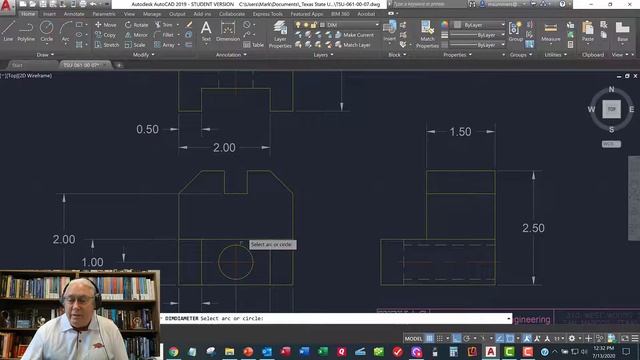Toggle 2D object snap
The height and width of the screenshot is (360, 640).
point(510,338)
